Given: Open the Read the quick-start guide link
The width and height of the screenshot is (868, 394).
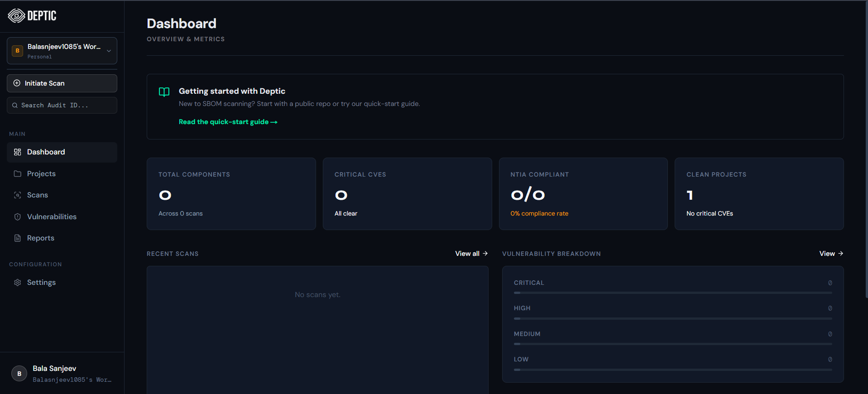Looking at the screenshot, I should 228,122.
